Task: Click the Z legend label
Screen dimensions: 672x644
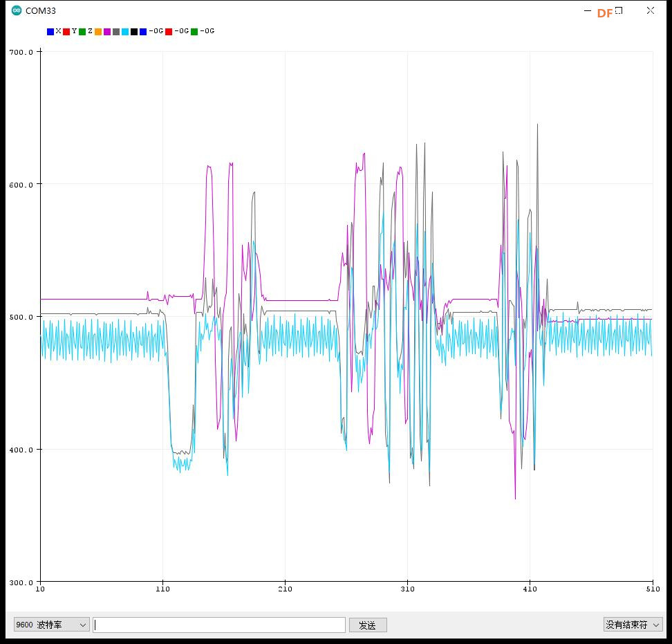Action: pos(90,31)
